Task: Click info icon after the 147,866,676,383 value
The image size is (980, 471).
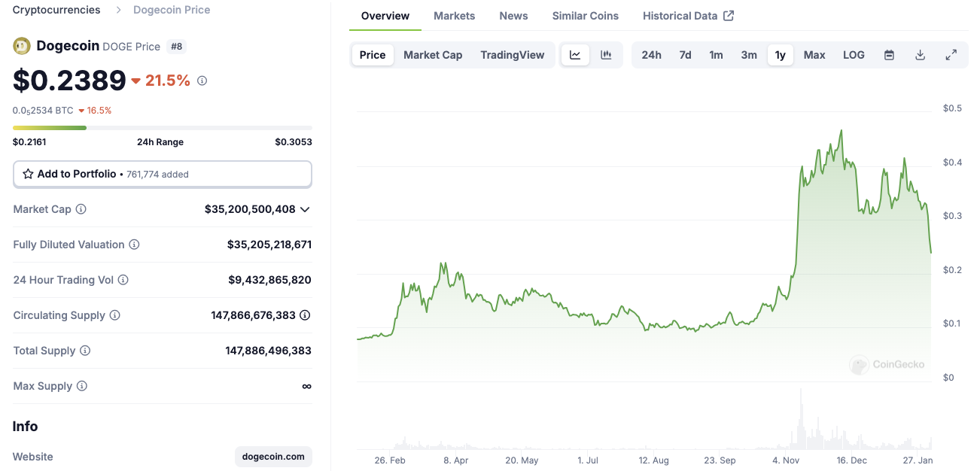Action: pos(305,315)
